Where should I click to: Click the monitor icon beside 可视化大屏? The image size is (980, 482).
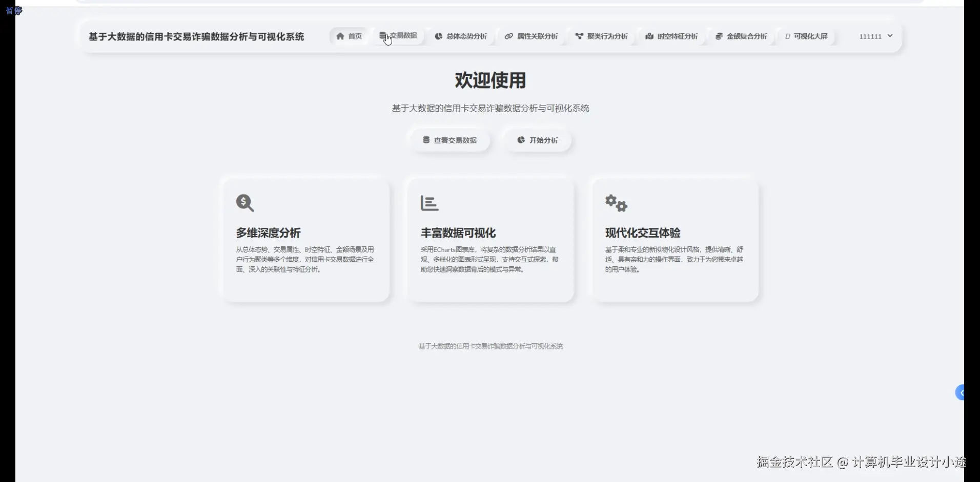787,36
